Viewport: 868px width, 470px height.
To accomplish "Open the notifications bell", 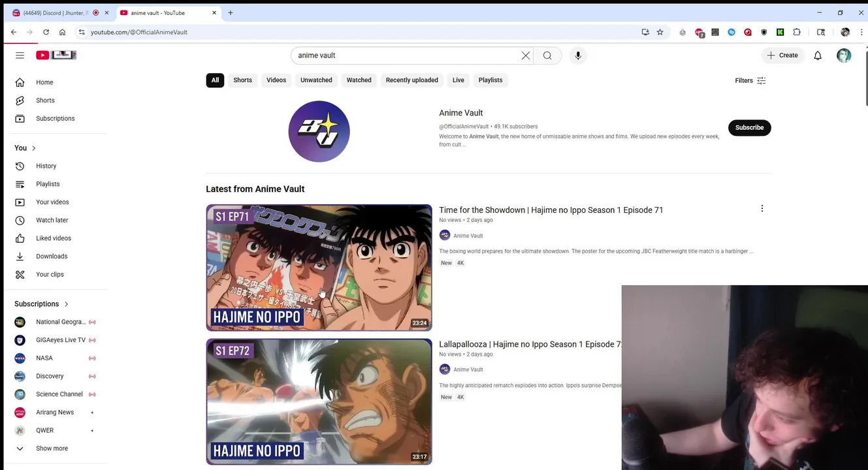I will (818, 55).
